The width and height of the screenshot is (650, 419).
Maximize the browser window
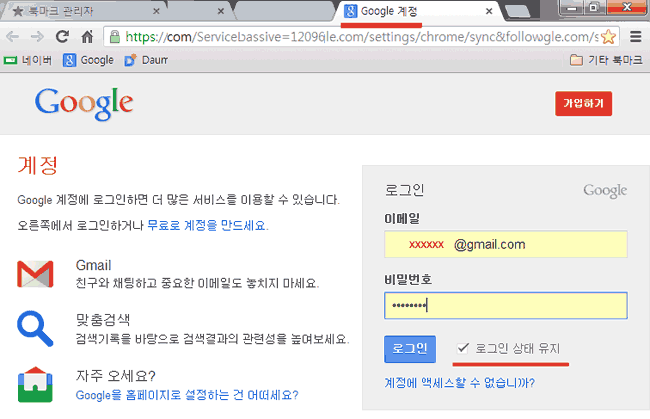pos(594,8)
